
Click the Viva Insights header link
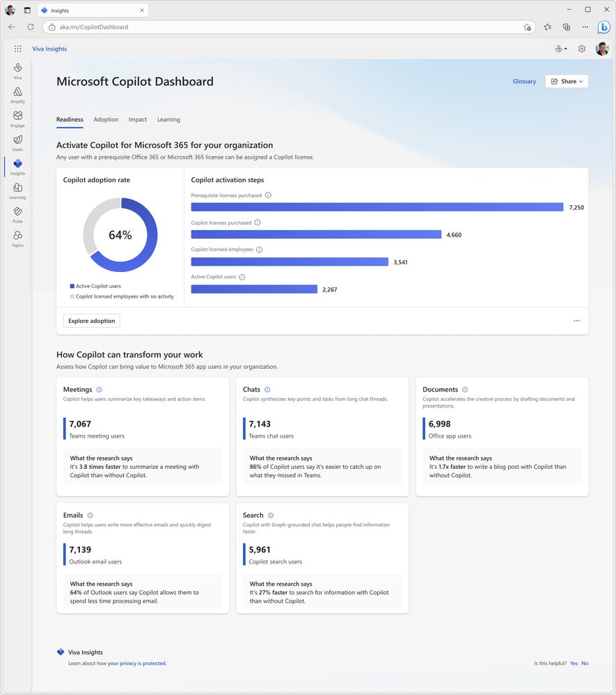click(49, 49)
